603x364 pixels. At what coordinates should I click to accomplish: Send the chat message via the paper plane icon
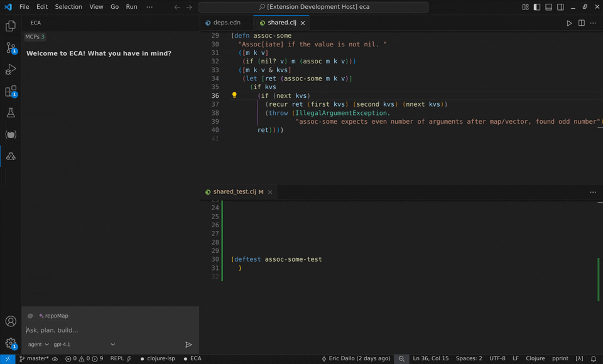(188, 344)
